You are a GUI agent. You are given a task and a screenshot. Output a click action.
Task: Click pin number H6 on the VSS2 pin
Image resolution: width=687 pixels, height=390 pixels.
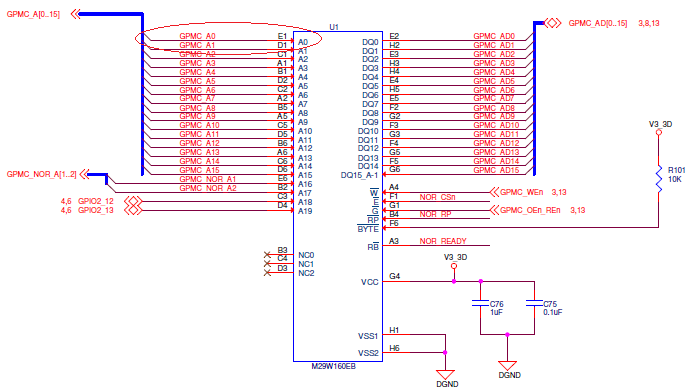(394, 348)
